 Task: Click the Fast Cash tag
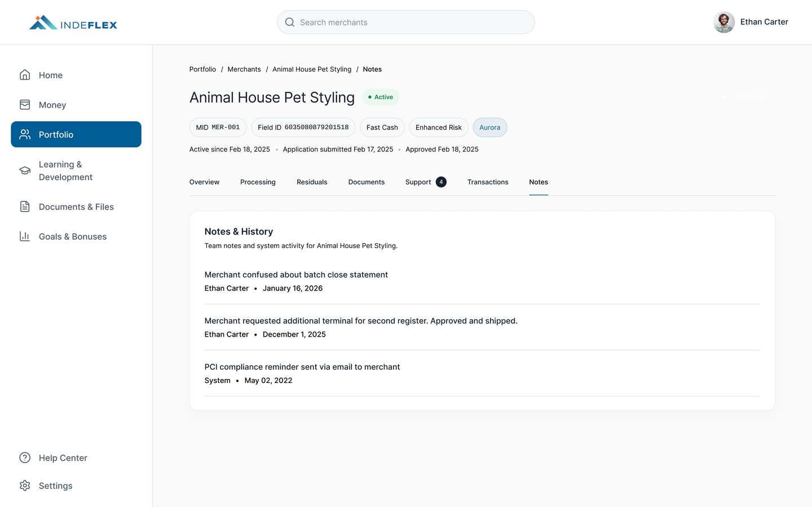coord(382,127)
